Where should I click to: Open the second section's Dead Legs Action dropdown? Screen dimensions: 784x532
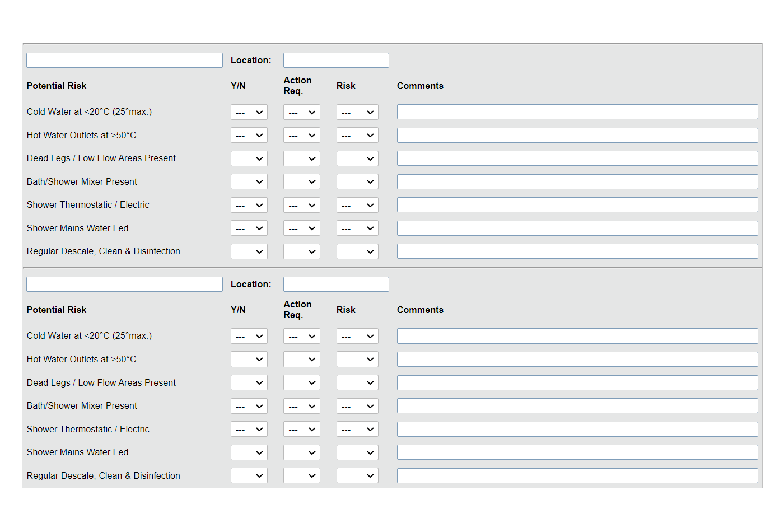coord(301,382)
